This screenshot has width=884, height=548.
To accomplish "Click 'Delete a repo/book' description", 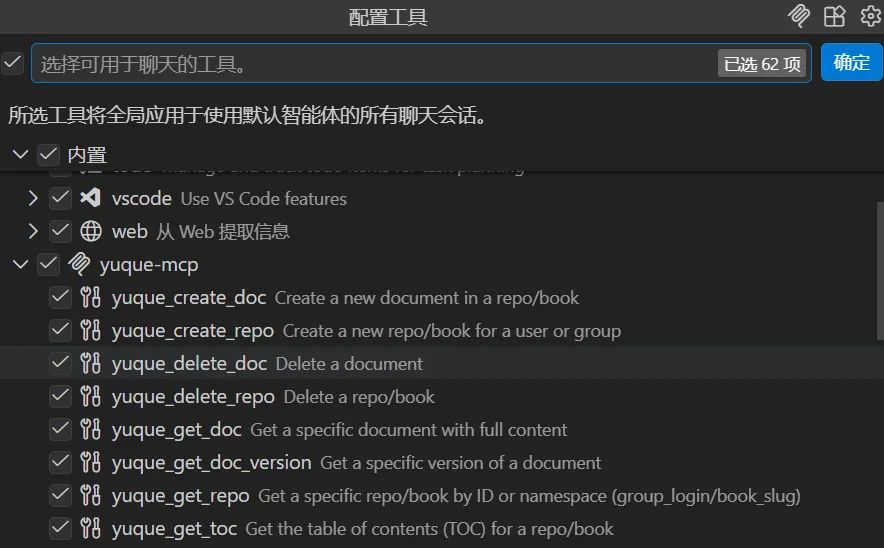I will [359, 397].
